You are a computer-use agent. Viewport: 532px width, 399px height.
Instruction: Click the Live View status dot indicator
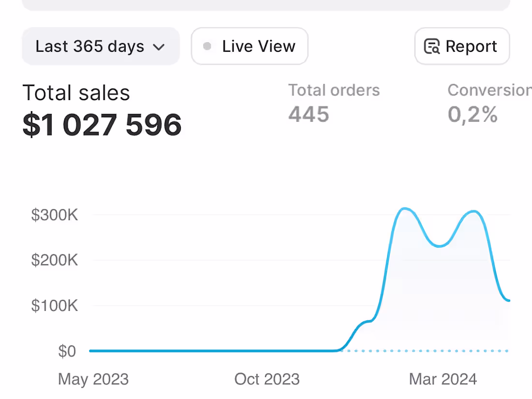207,46
